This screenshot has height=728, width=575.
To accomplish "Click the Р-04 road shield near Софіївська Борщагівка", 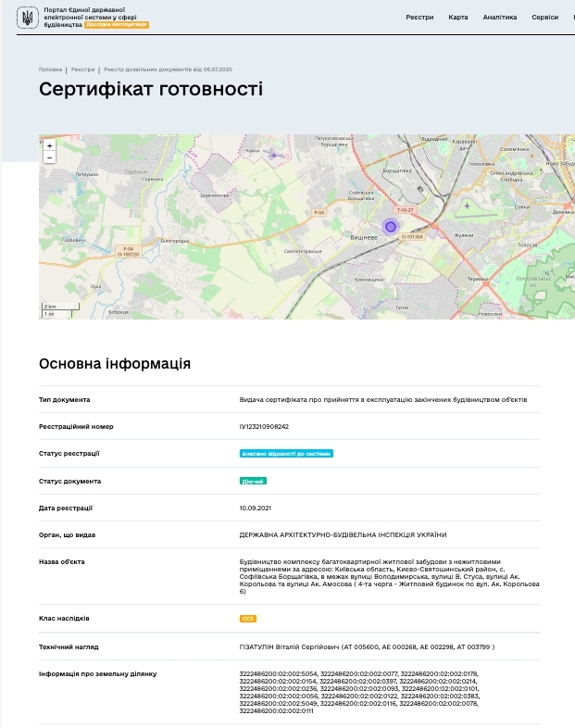I will [319, 213].
